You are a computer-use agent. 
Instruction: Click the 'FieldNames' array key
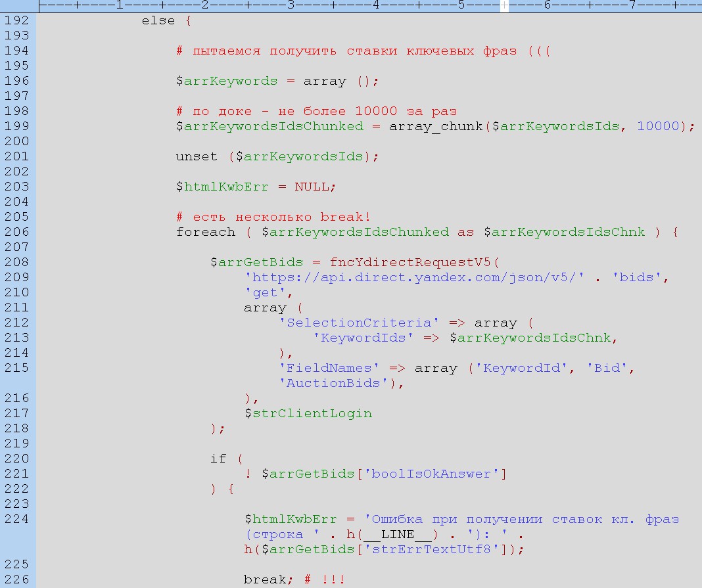(x=329, y=369)
